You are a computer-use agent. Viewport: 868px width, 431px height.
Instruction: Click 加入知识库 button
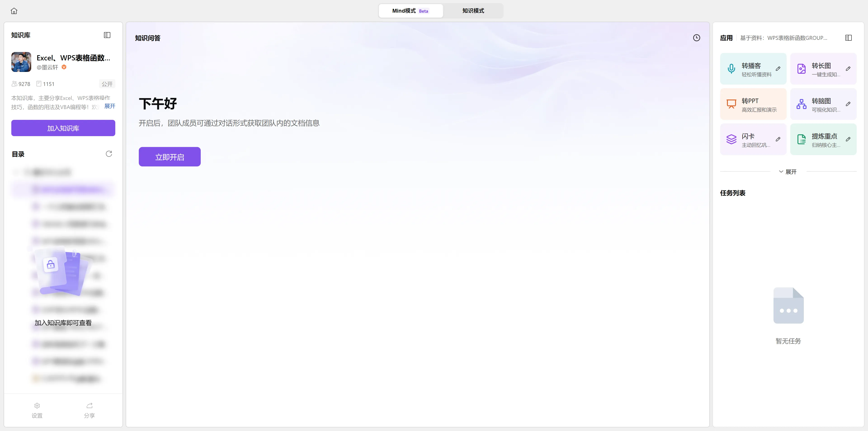click(63, 128)
